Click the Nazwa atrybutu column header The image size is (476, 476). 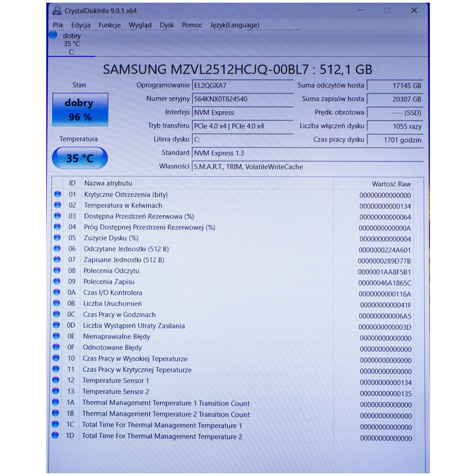[x=207, y=183]
